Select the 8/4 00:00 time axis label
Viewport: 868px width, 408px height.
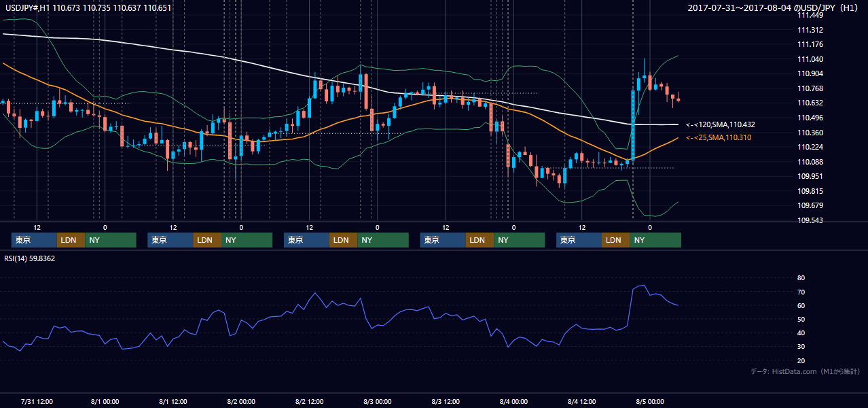pos(513,401)
